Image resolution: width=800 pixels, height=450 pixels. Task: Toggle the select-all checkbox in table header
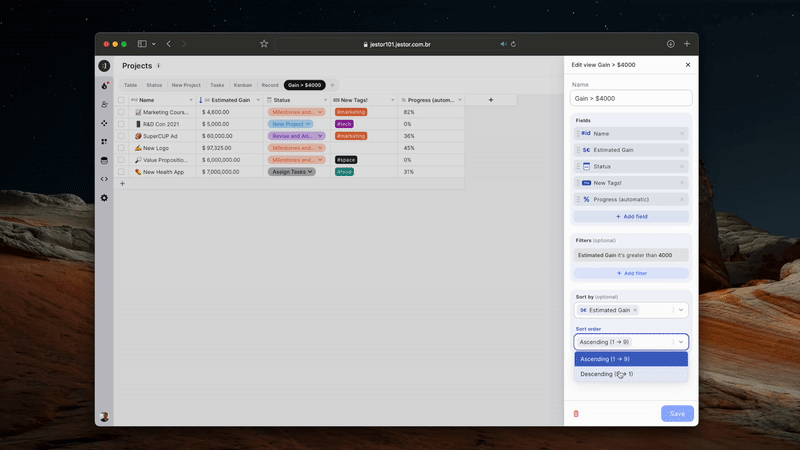121,100
